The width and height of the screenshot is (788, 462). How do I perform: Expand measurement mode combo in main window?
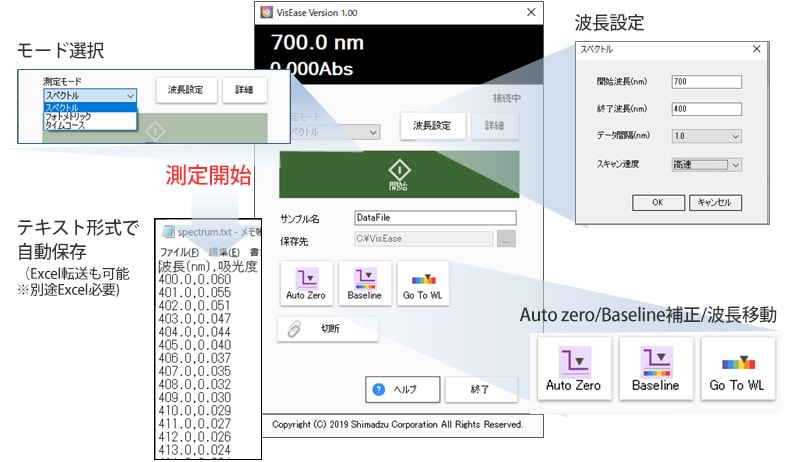(x=373, y=132)
